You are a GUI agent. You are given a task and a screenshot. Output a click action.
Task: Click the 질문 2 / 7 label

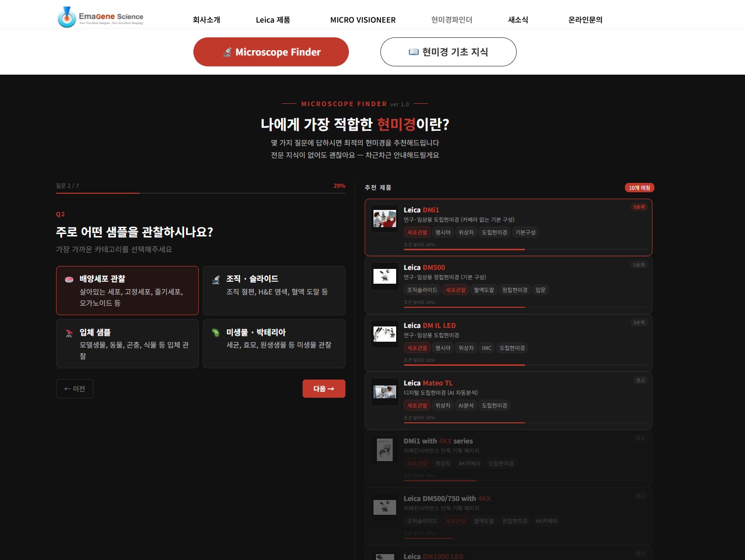[67, 186]
